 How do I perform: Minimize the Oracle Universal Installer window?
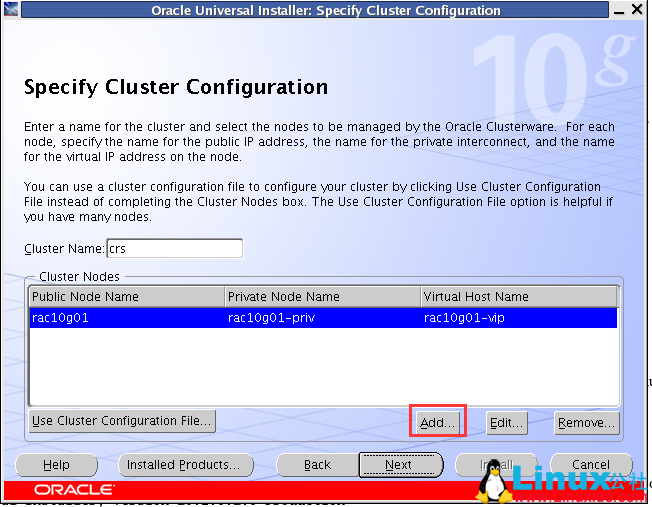coord(619,10)
